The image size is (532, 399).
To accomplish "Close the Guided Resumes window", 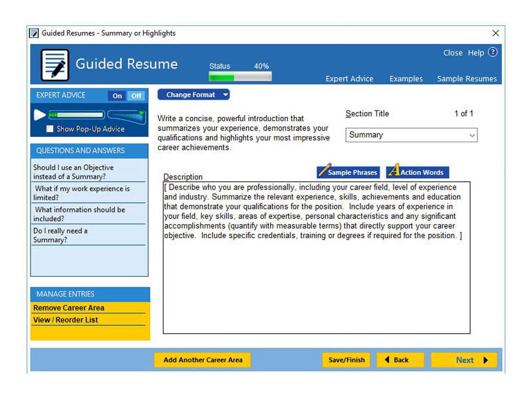I will pos(495,33).
